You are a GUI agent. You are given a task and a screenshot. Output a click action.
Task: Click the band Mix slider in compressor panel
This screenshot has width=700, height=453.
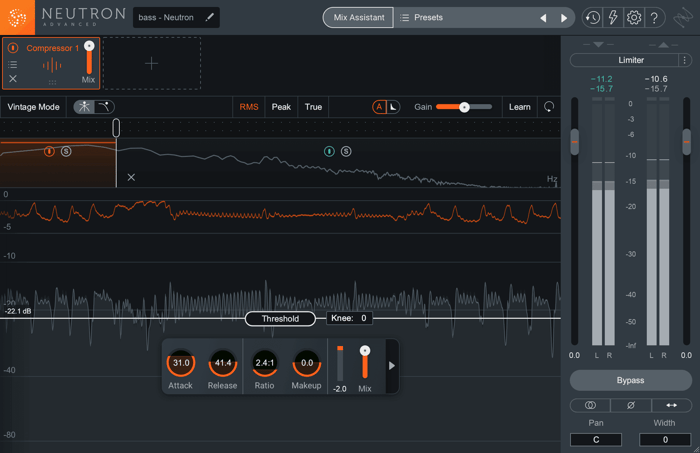click(x=365, y=362)
